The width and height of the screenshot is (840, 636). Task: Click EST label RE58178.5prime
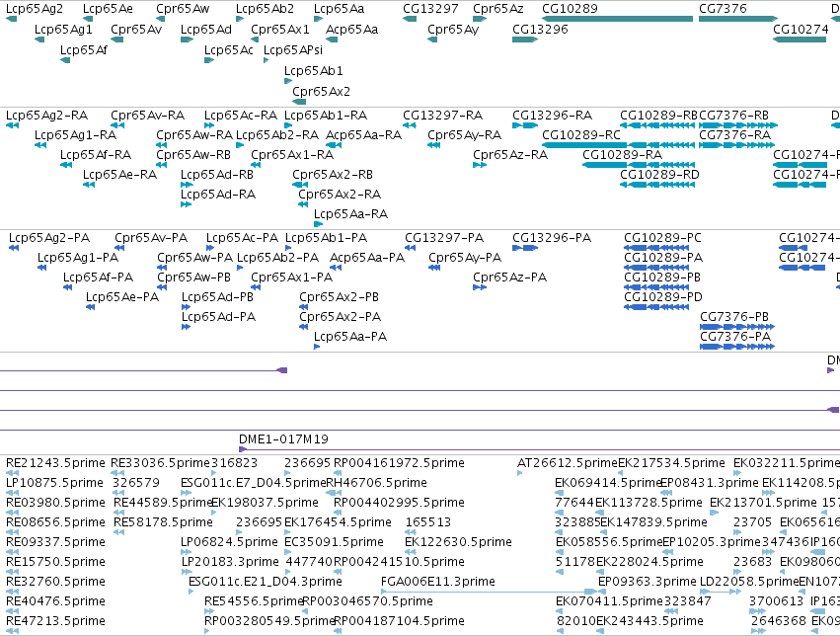click(164, 522)
